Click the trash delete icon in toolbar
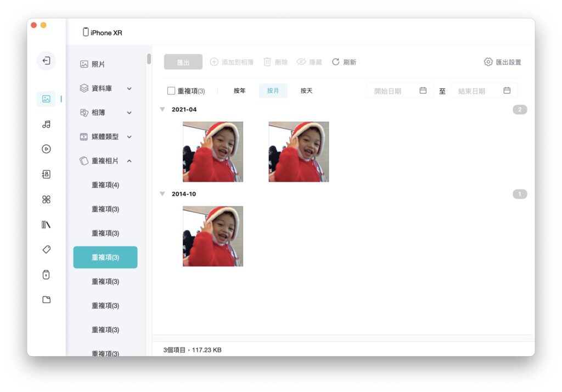This screenshot has width=562, height=392. [267, 62]
